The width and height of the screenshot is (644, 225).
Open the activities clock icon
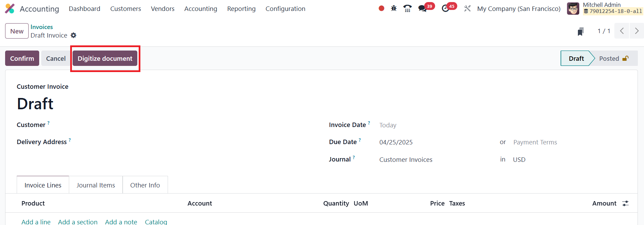(445, 9)
